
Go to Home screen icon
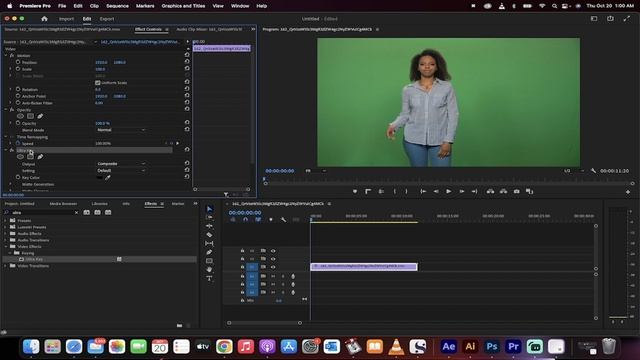point(44,19)
